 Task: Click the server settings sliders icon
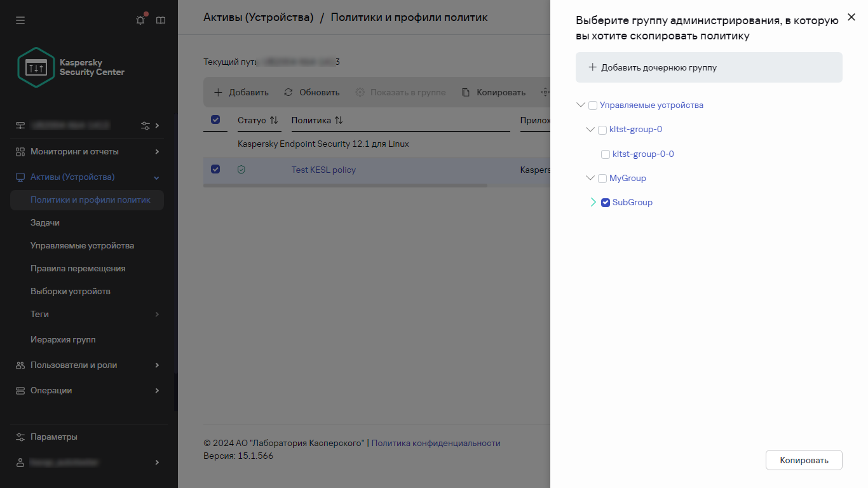click(146, 126)
